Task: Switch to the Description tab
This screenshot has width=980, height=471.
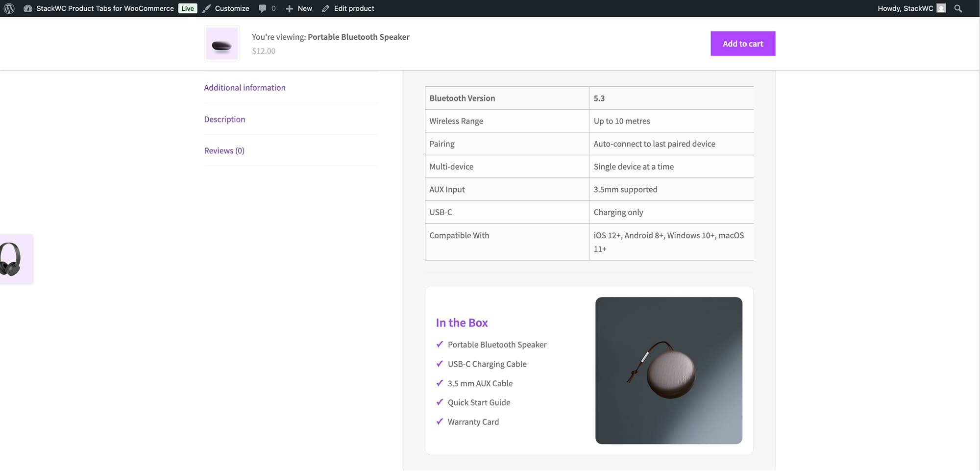Action: coord(224,119)
